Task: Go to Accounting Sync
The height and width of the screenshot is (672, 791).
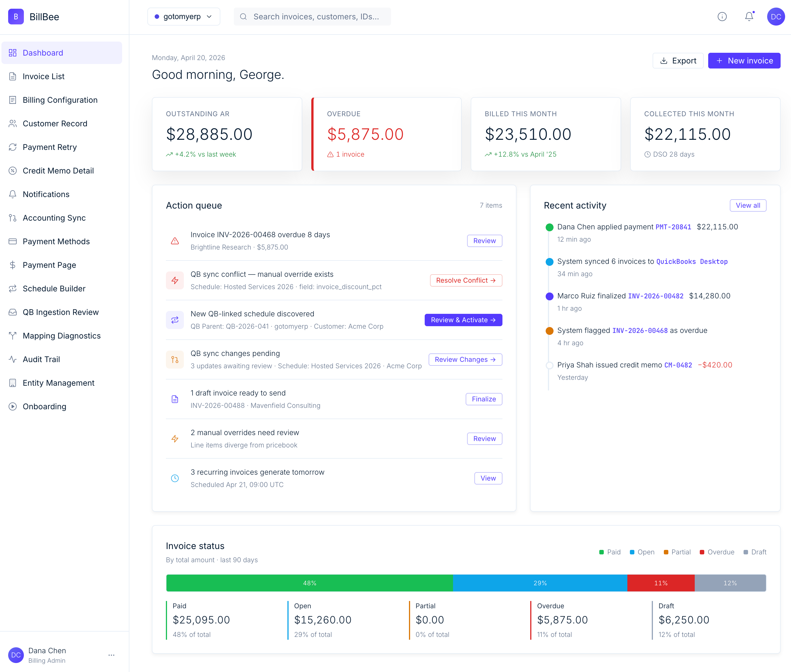Action: pos(62,218)
